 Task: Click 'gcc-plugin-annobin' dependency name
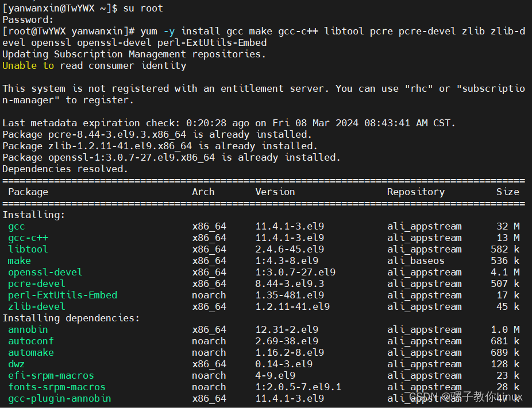tap(59, 398)
